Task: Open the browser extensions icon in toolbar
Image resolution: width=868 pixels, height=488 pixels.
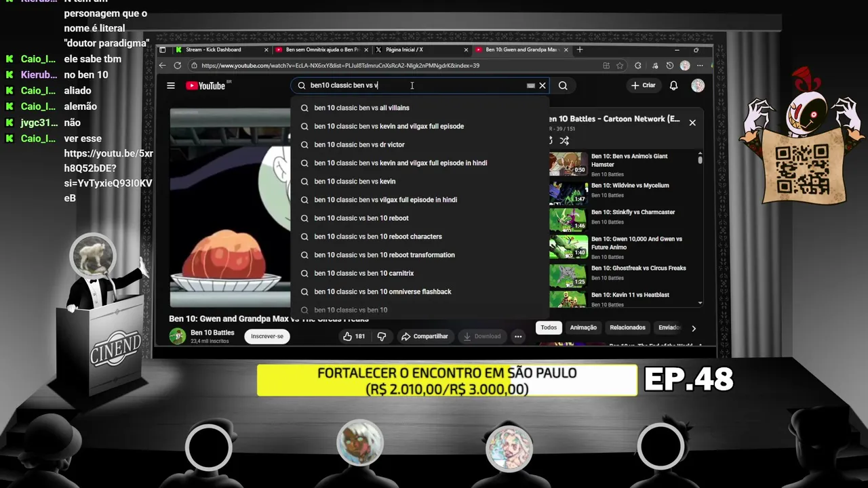Action: click(638, 66)
